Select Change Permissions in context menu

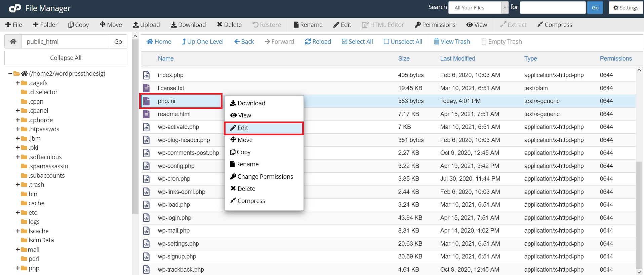pyautogui.click(x=265, y=176)
